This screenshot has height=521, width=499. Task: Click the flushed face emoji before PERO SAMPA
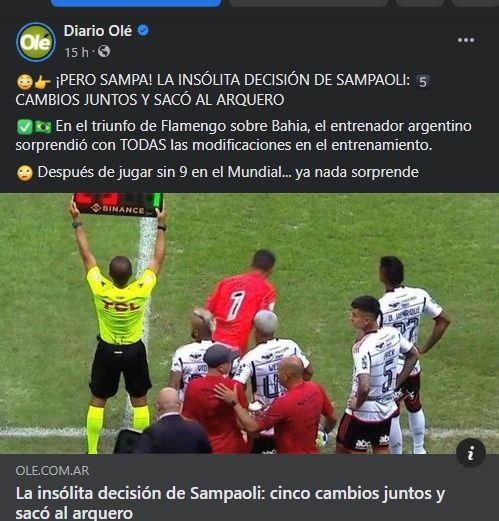pyautogui.click(x=25, y=81)
